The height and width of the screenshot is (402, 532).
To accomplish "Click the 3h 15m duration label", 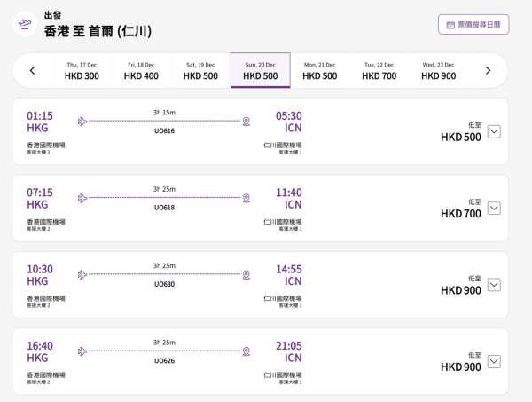I will (164, 113).
